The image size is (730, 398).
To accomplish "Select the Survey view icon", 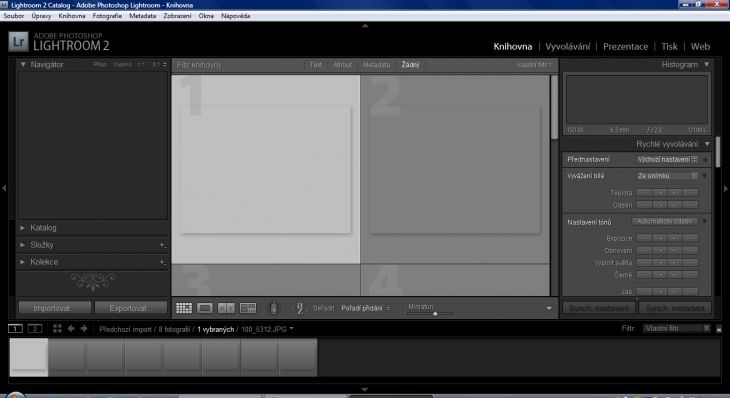I will pyautogui.click(x=248, y=308).
